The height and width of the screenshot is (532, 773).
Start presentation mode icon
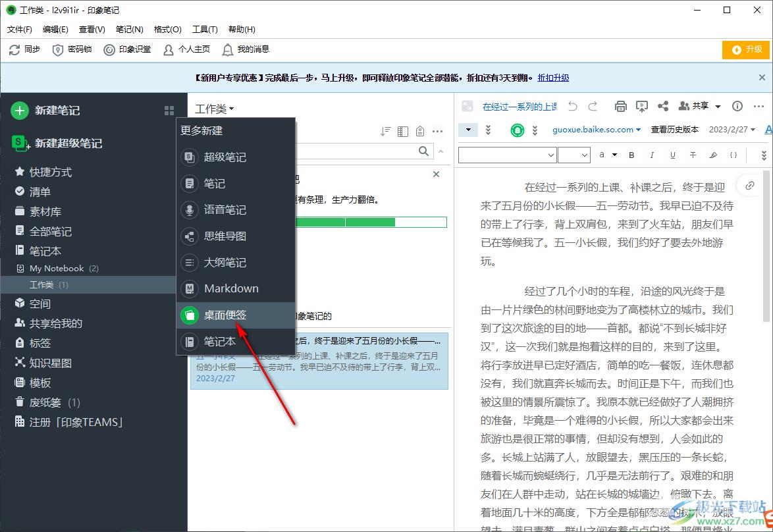click(642, 106)
